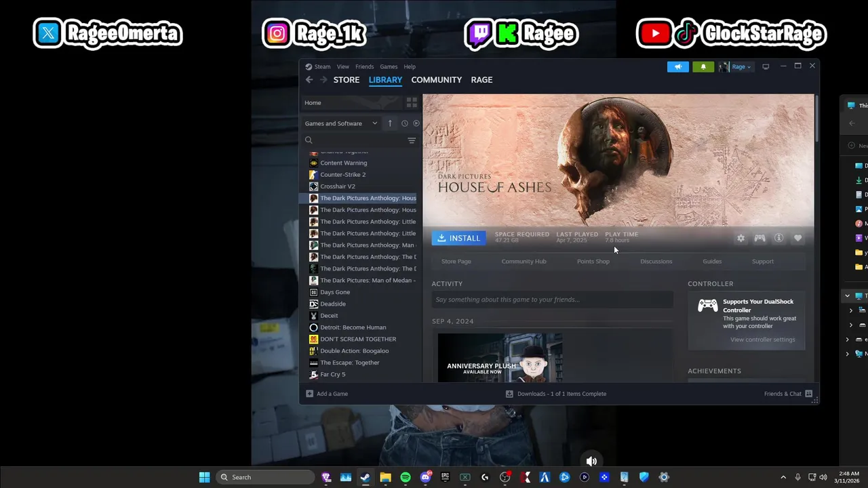This screenshot has height=488, width=868.
Task: Toggle ready-to-play filter icon
Action: (x=416, y=123)
